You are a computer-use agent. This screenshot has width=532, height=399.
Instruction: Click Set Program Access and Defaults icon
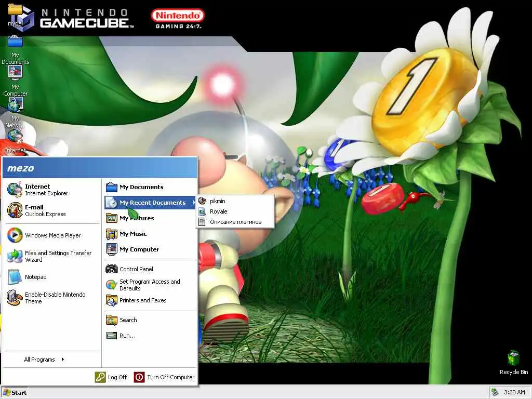111,285
